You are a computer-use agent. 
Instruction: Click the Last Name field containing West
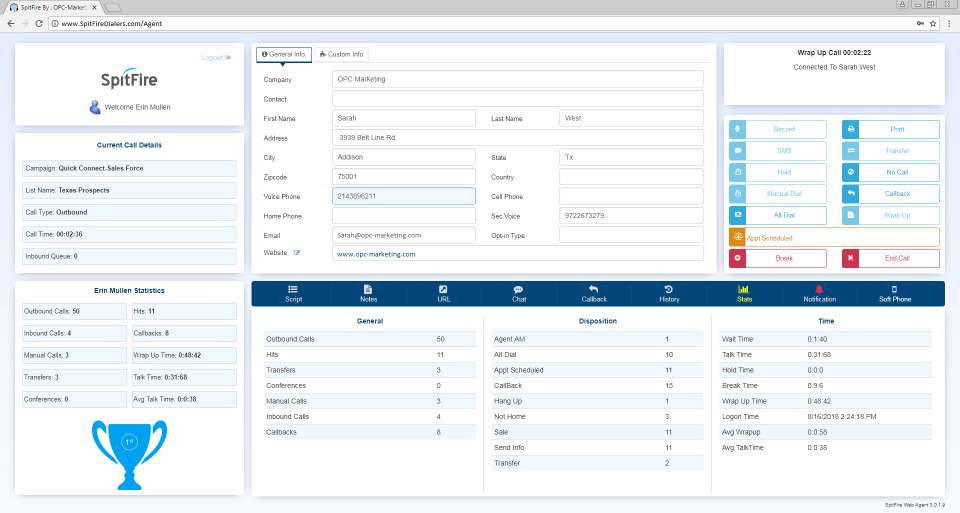tap(631, 118)
